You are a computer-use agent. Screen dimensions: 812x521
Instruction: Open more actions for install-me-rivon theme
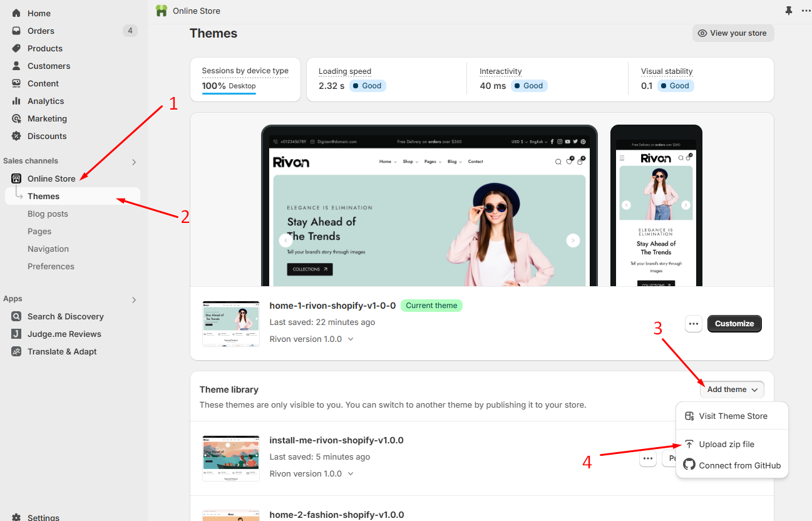coord(648,459)
